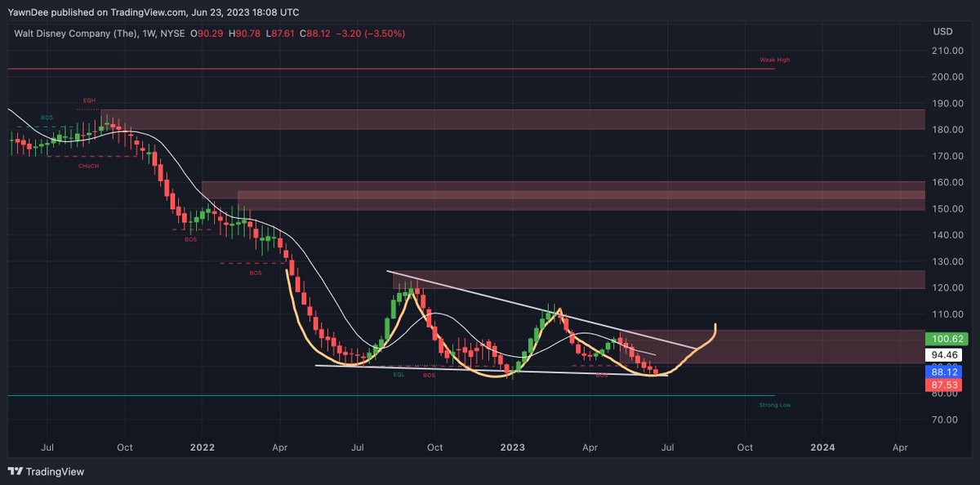Screen dimensions: 980x485
Task: Click 140.00 on the price axis
Action: (x=946, y=235)
